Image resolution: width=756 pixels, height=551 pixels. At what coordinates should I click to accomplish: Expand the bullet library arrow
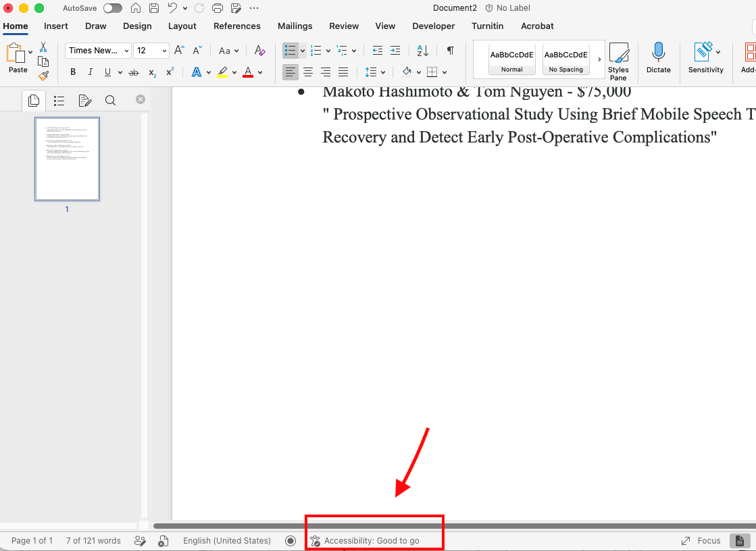pyautogui.click(x=303, y=51)
